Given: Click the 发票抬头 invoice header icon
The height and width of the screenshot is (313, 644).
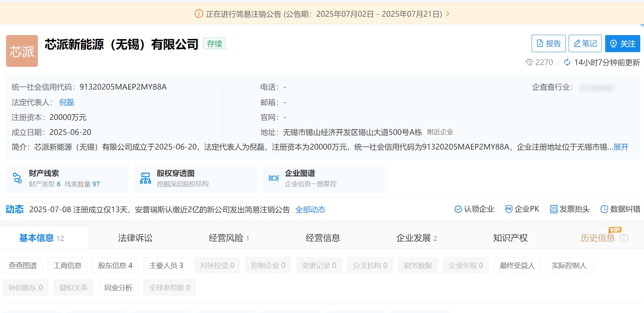Looking at the screenshot, I should [x=554, y=209].
